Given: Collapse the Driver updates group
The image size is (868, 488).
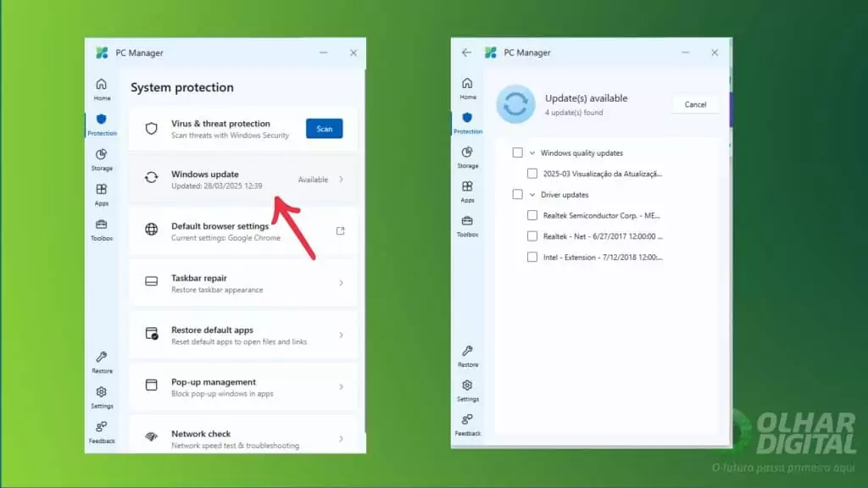Looking at the screenshot, I should (x=532, y=195).
